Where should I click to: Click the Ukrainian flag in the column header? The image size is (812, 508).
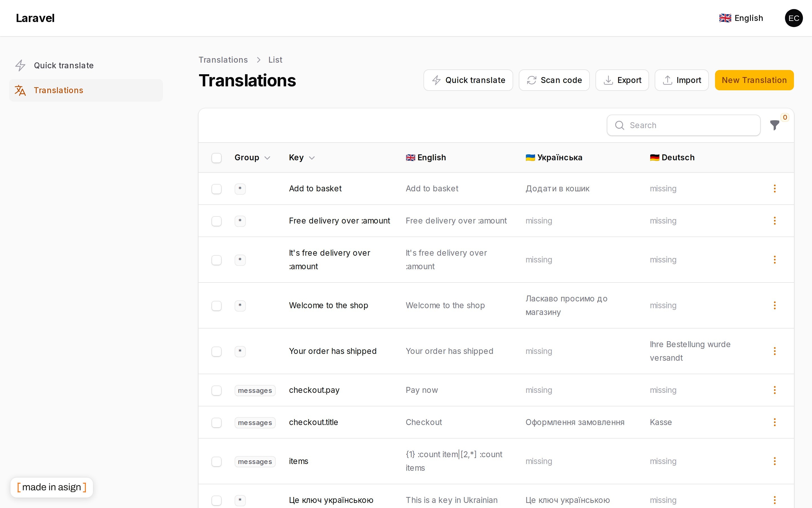pyautogui.click(x=530, y=157)
